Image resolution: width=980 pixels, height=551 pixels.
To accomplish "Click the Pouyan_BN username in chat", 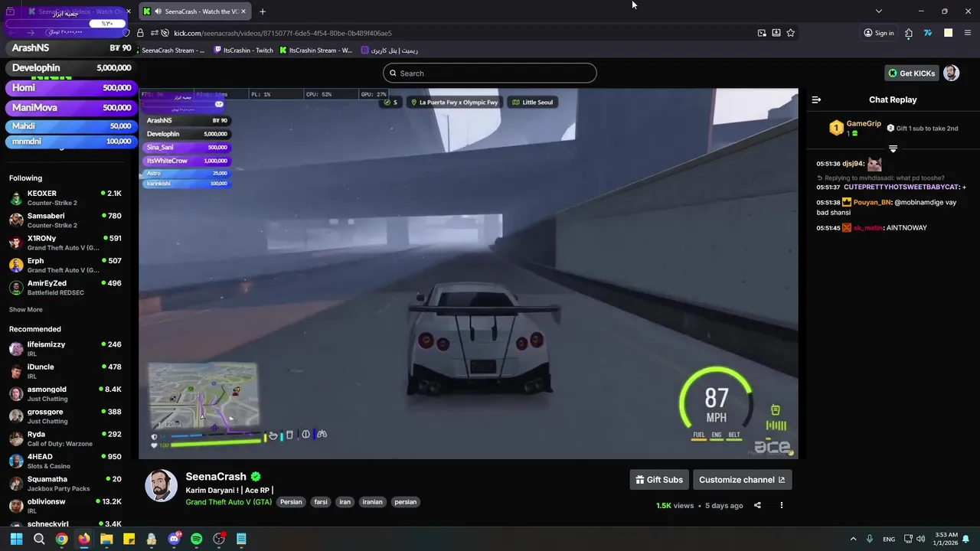I will tap(872, 203).
